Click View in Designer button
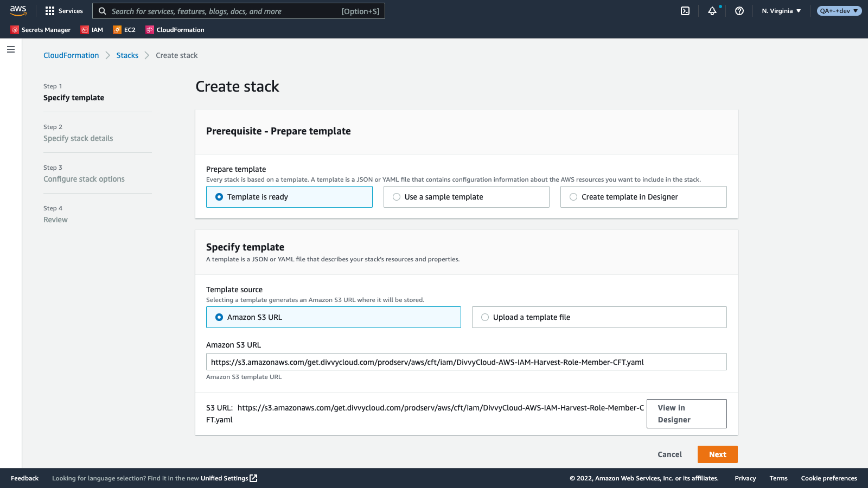The height and width of the screenshot is (488, 868). click(687, 414)
